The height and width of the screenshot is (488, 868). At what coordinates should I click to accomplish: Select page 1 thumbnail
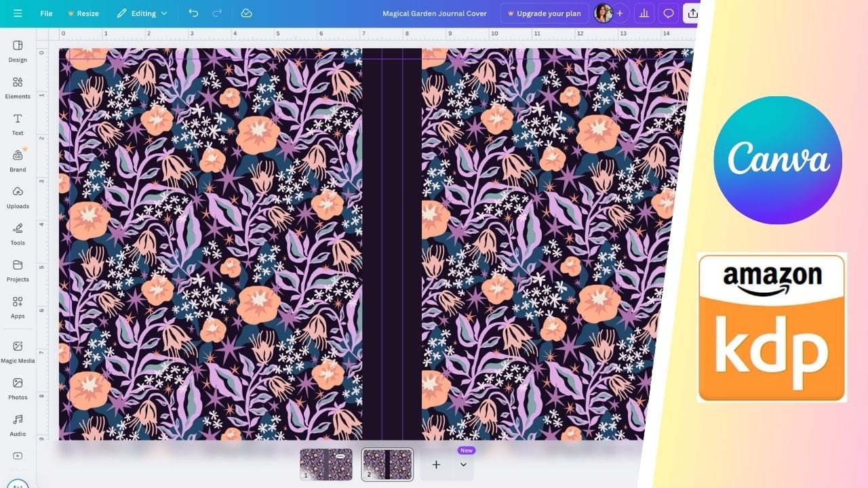(326, 464)
